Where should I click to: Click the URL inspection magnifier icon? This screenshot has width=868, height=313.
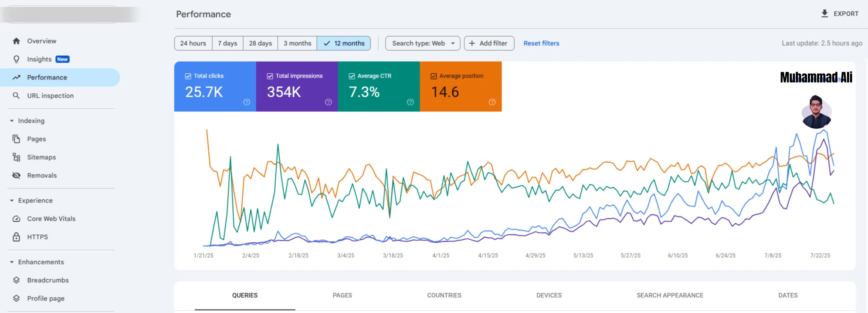(16, 96)
